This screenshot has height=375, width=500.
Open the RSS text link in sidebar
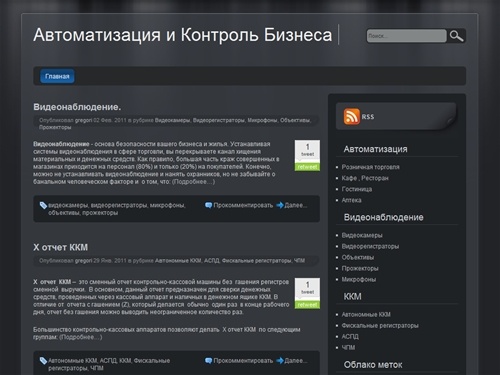368,117
